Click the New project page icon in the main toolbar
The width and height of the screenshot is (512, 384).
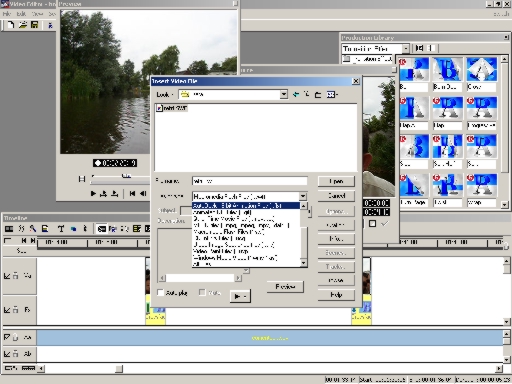point(11,25)
